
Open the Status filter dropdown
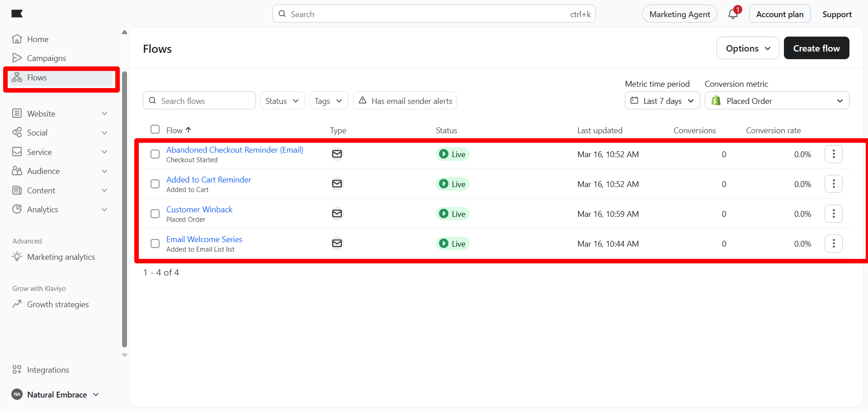point(282,101)
